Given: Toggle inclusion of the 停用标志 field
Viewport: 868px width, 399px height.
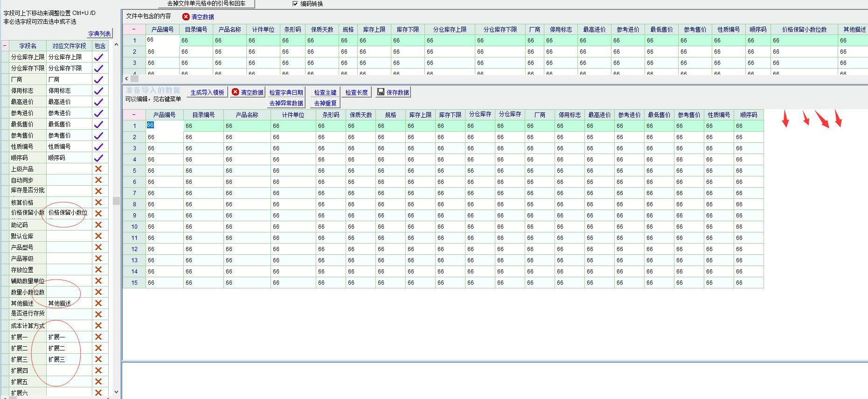Looking at the screenshot, I should [98, 91].
